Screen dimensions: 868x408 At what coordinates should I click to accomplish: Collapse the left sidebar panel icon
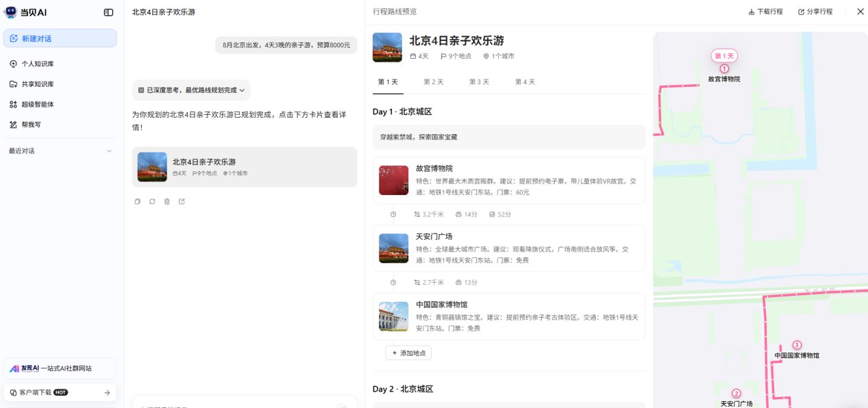click(x=108, y=12)
